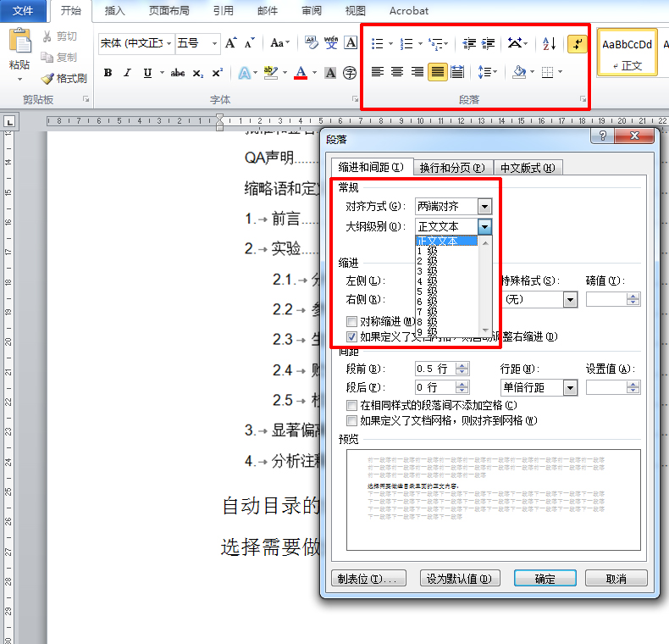Click the Copy icon
The image size is (669, 644).
(47, 57)
